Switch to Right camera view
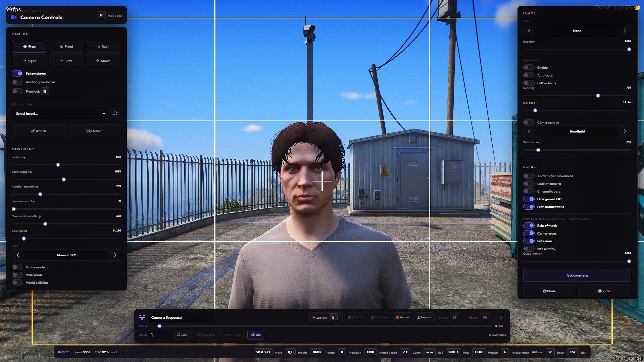The width and height of the screenshot is (644, 362). (29, 61)
